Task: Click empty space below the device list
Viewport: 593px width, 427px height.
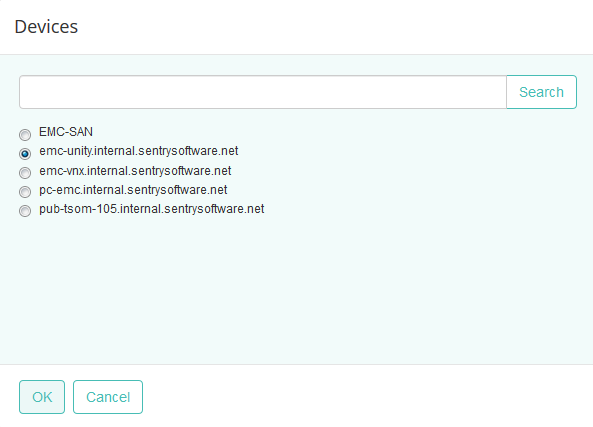Action: tap(296, 287)
